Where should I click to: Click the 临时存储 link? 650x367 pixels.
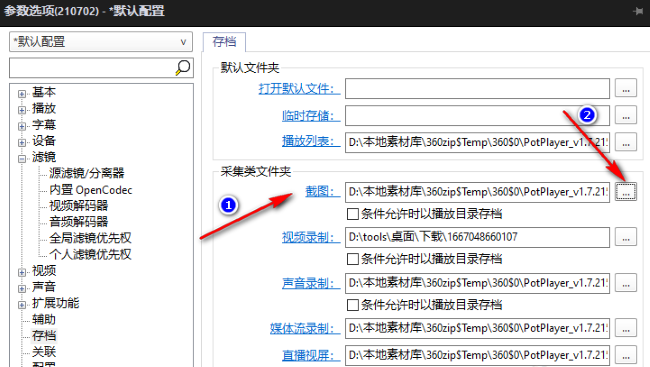point(311,116)
